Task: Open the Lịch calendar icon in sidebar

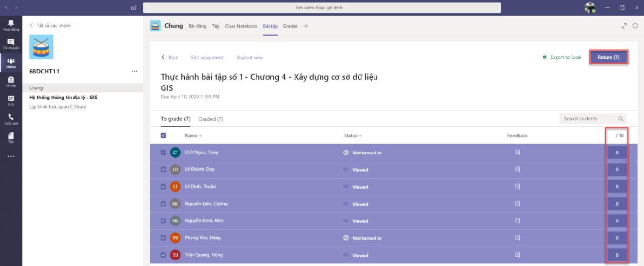Action: coord(11,100)
